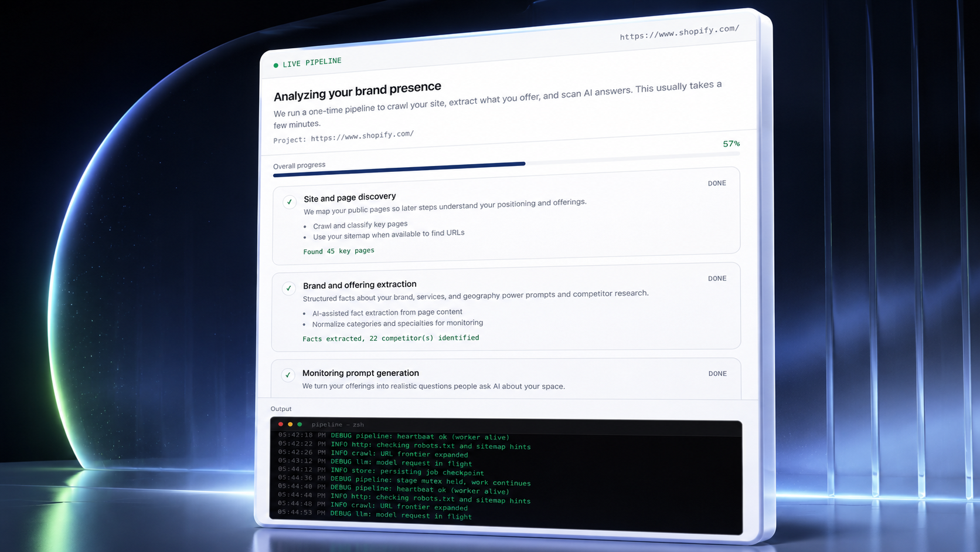The height and width of the screenshot is (552, 980).
Task: Click the 'Brand and offering extraction' title
Action: pos(360,285)
